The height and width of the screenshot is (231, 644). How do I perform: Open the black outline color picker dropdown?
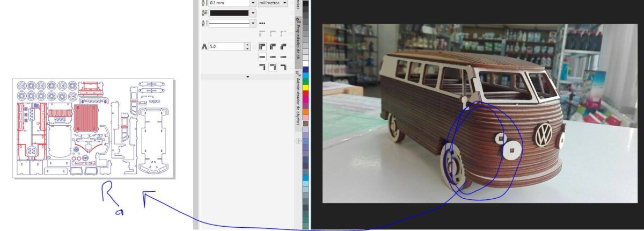point(253,13)
